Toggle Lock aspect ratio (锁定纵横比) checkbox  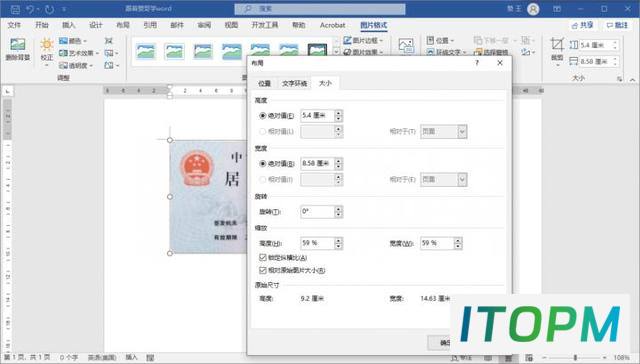[x=263, y=257]
